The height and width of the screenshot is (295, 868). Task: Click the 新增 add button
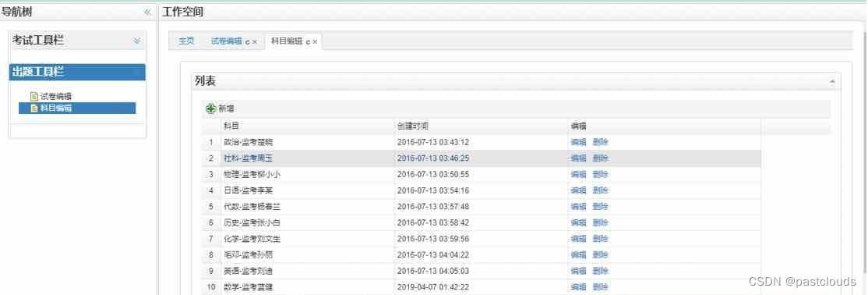pyautogui.click(x=220, y=108)
